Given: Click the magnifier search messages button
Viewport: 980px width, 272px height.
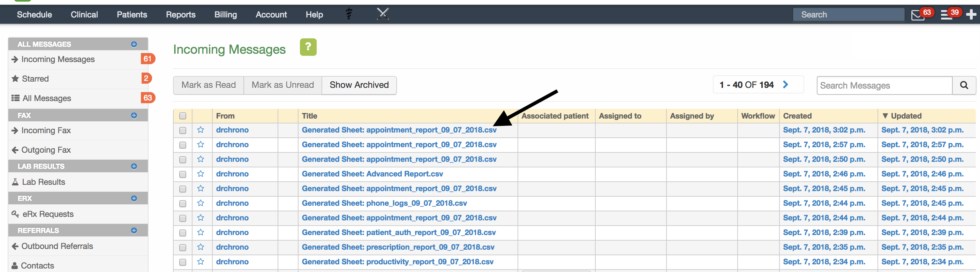Looking at the screenshot, I should point(964,85).
